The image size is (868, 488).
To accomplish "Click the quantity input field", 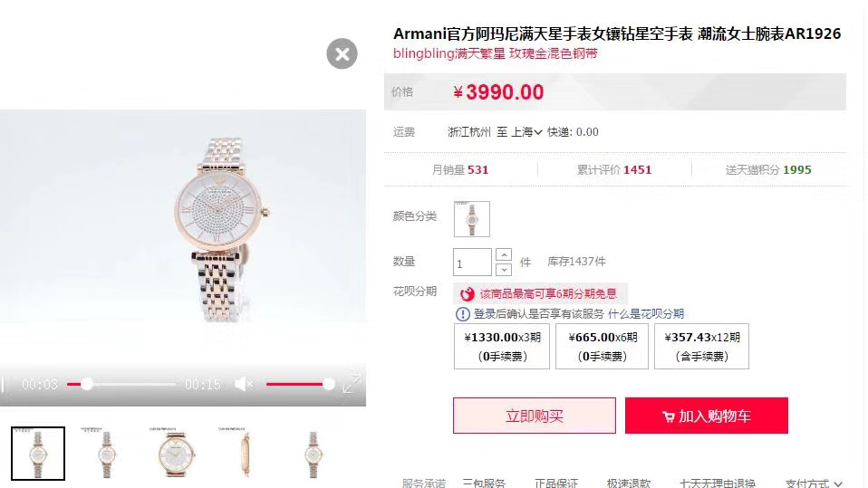I will tap(472, 263).
